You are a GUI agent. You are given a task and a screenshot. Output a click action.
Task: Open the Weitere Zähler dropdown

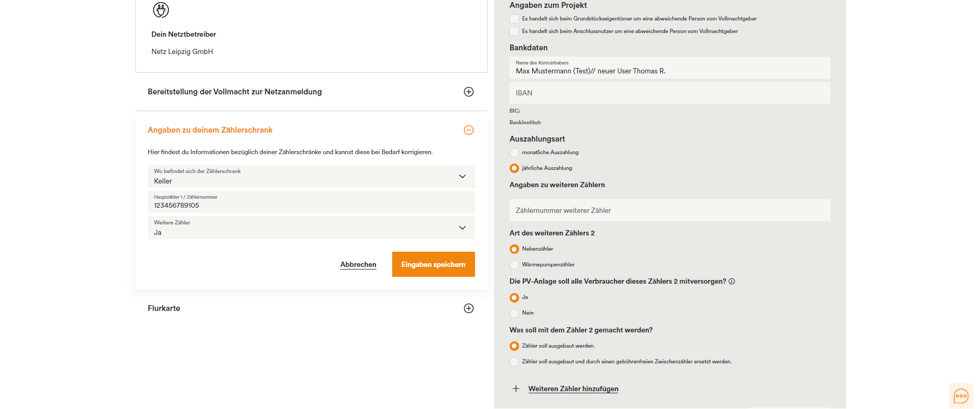click(x=311, y=228)
